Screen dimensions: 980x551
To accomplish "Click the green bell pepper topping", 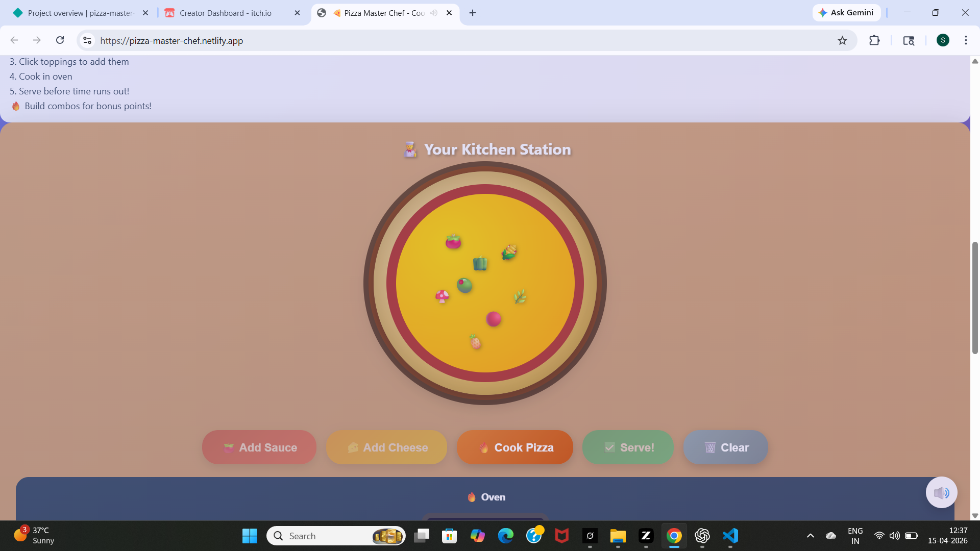I will [480, 263].
